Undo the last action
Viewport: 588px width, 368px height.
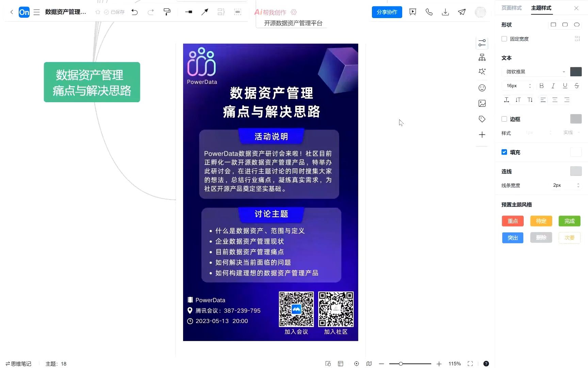pyautogui.click(x=135, y=12)
